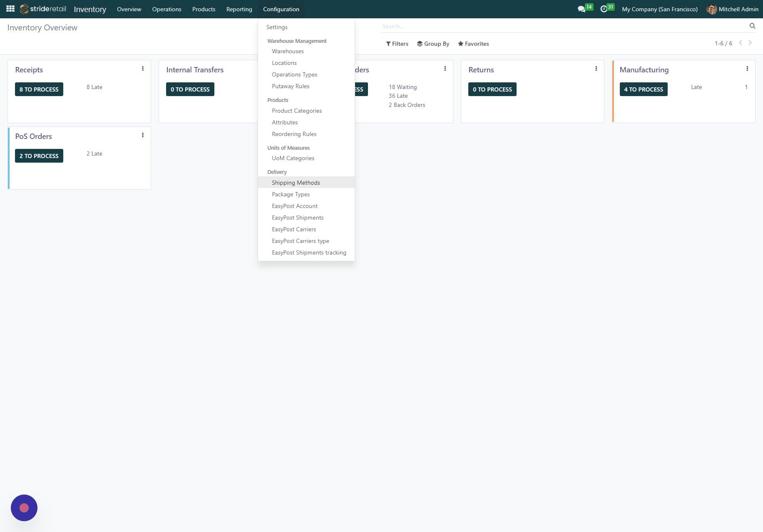The height and width of the screenshot is (532, 763).
Task: Open the floating chat bubble
Action: click(24, 507)
